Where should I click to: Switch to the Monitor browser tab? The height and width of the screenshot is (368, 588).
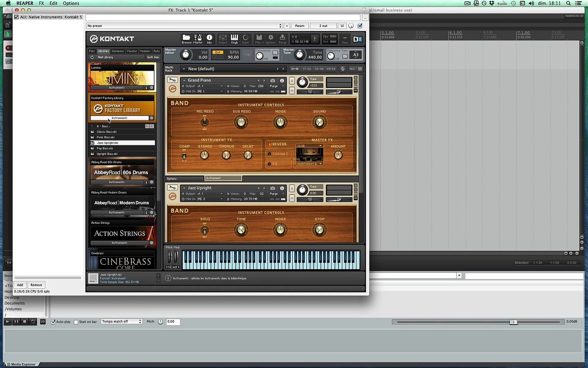[132, 51]
